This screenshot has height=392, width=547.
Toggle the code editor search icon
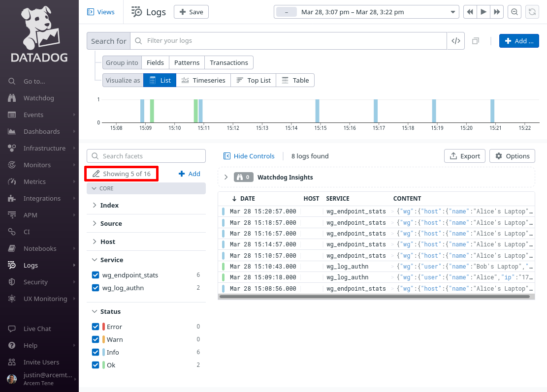(x=455, y=41)
